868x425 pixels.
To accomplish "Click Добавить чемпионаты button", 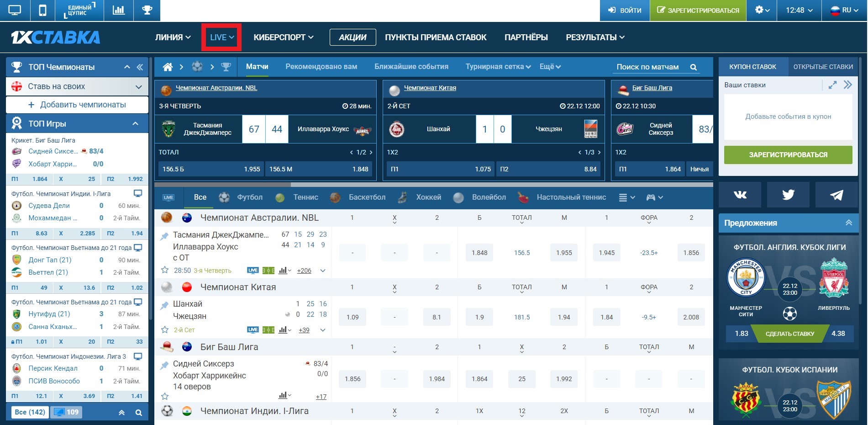I will 77,105.
